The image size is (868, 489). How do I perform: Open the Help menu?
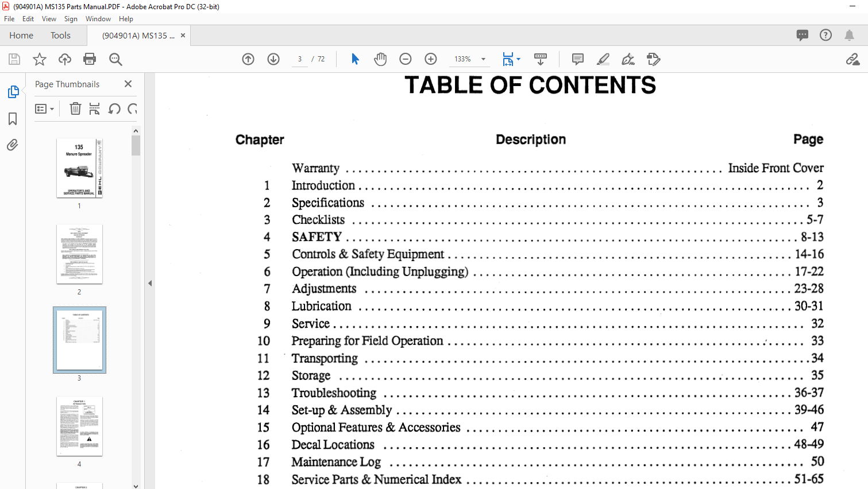(126, 19)
